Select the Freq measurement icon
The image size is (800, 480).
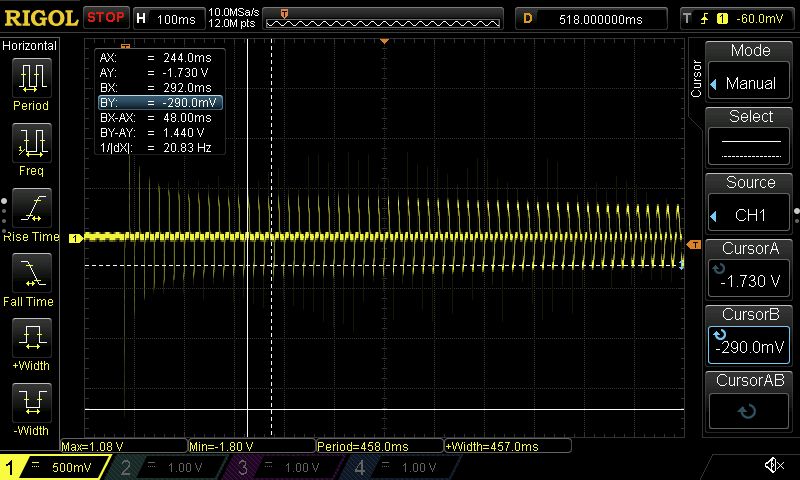(32, 143)
